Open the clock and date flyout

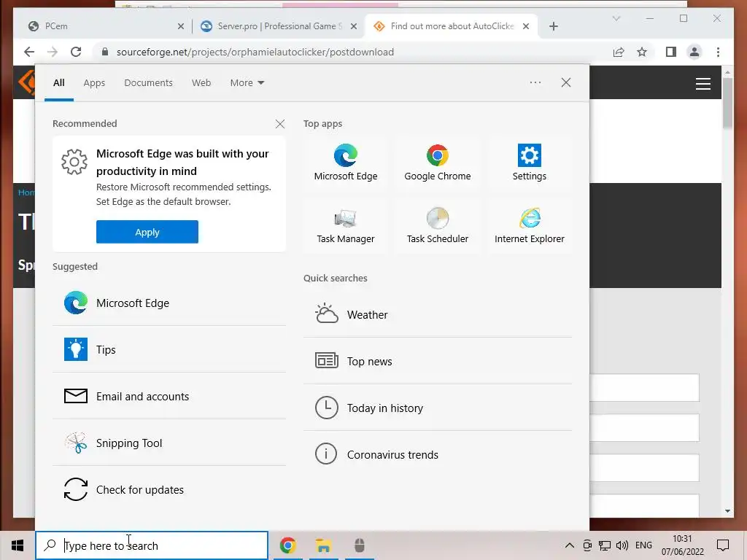click(x=682, y=545)
